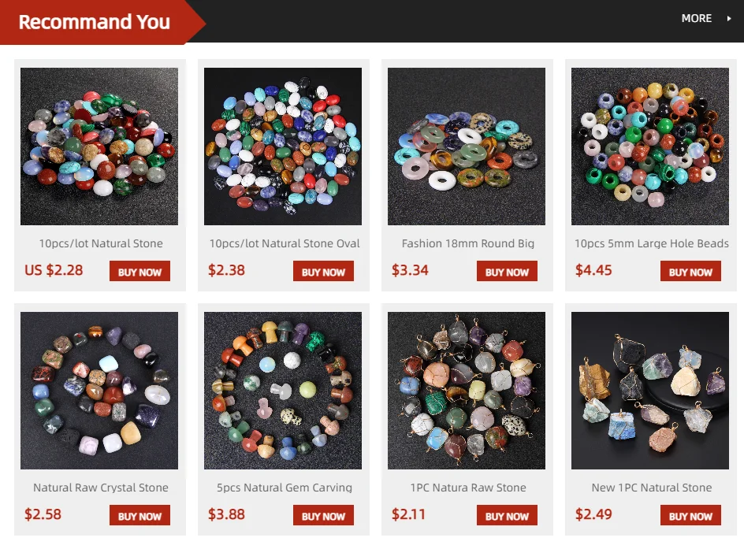Buy now the $4.45 large hole beads

690,271
